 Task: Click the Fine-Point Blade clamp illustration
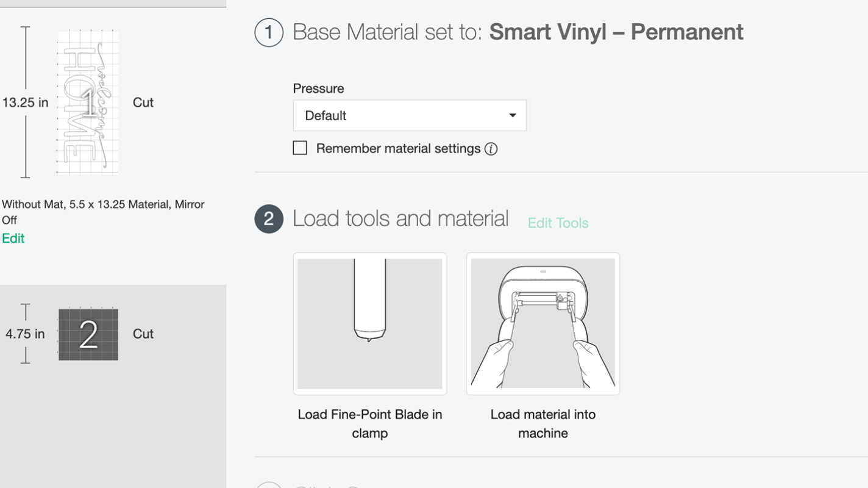point(370,324)
